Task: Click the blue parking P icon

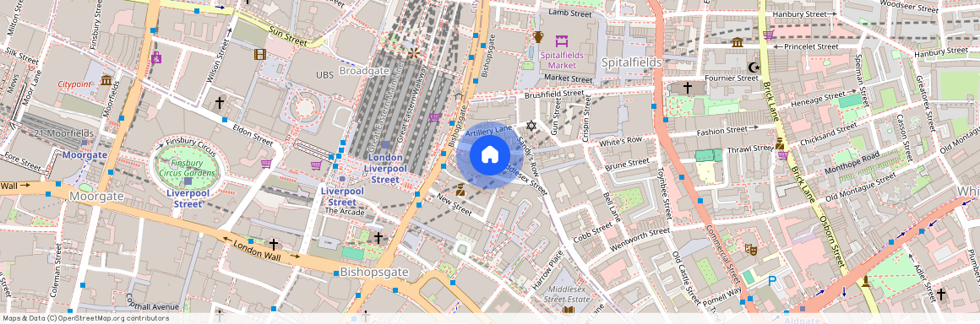Action: click(x=772, y=282)
